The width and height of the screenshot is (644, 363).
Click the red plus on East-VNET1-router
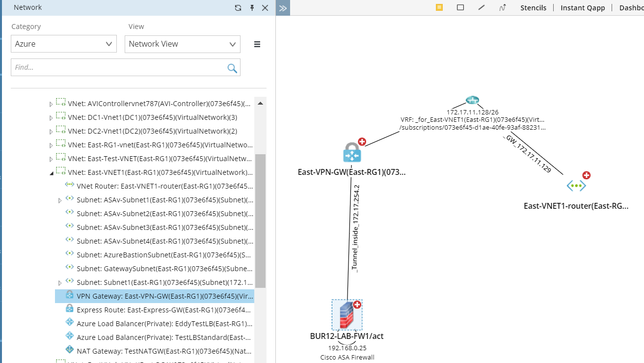[586, 175]
